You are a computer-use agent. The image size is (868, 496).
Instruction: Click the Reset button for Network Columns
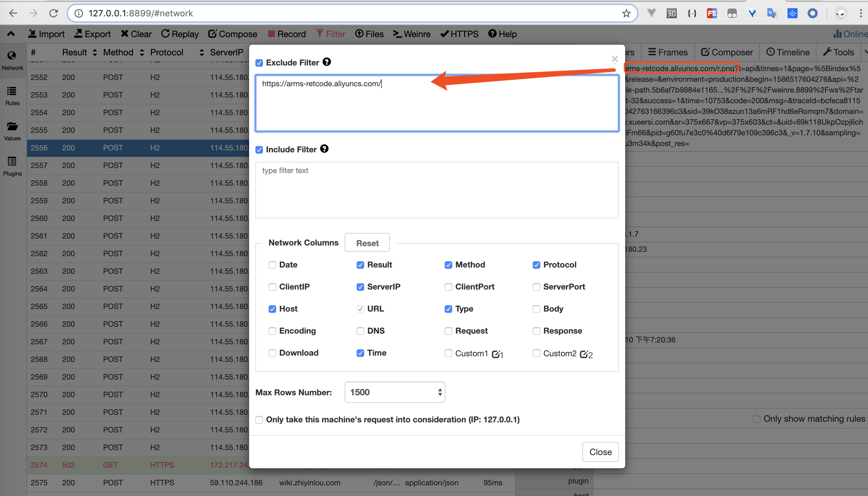(366, 242)
